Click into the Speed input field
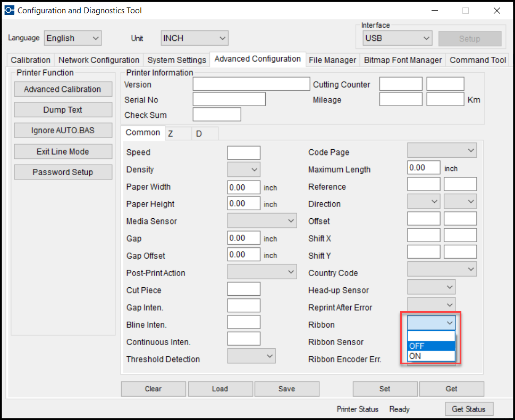 (x=243, y=152)
